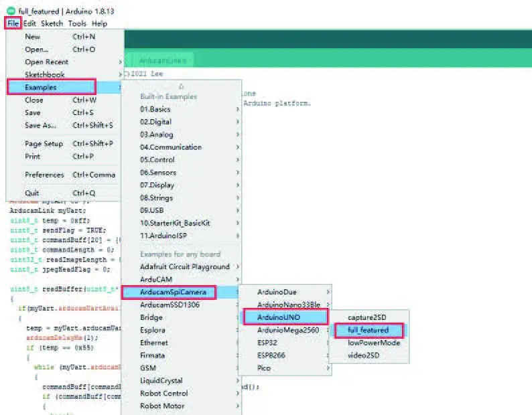Open Esplora examples submenu

coord(182,330)
